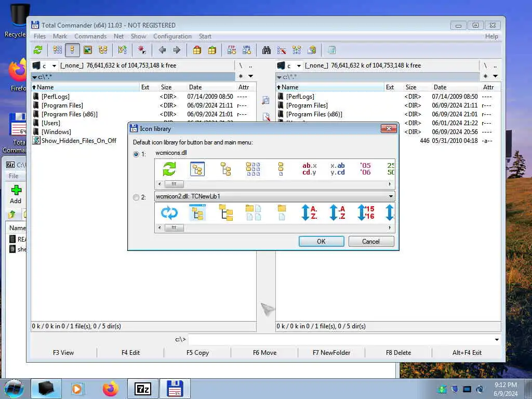Click the command line input field
The image size is (532, 399).
click(x=340, y=340)
